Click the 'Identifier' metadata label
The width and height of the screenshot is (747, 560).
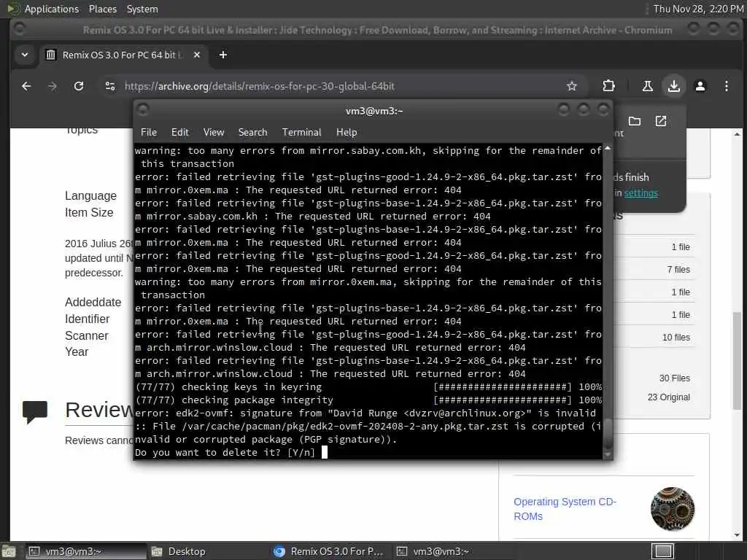[x=88, y=319]
